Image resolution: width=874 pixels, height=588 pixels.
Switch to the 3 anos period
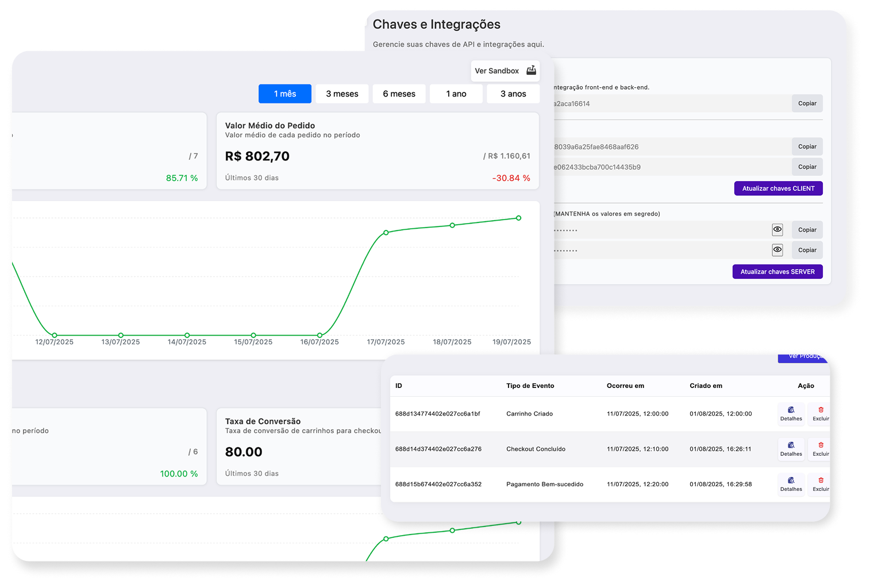[513, 94]
